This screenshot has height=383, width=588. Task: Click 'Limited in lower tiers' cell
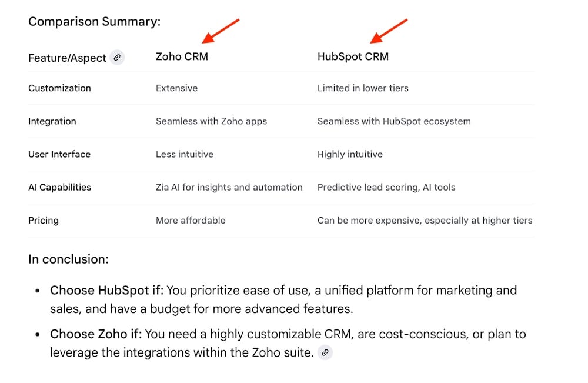click(363, 88)
